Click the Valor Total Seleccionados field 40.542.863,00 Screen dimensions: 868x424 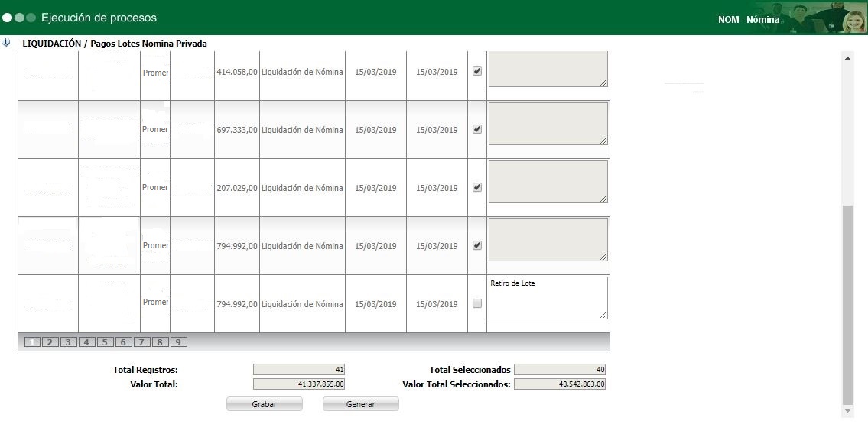tap(560, 384)
